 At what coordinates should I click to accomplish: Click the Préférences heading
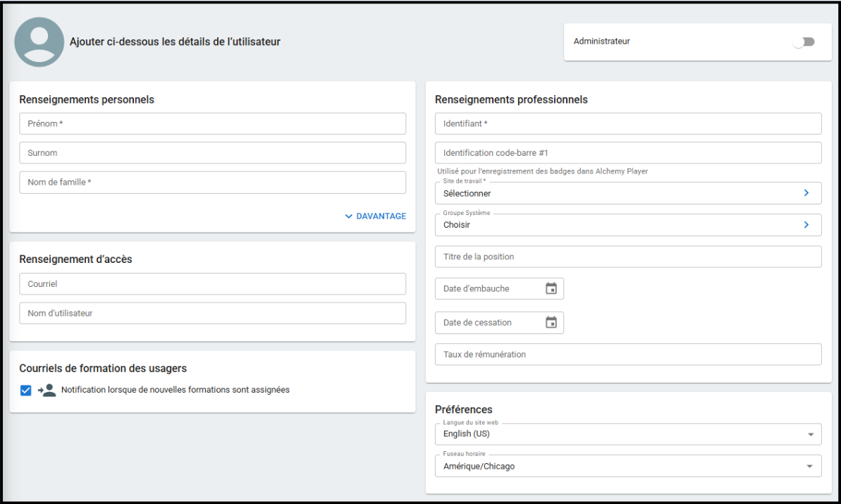point(463,410)
